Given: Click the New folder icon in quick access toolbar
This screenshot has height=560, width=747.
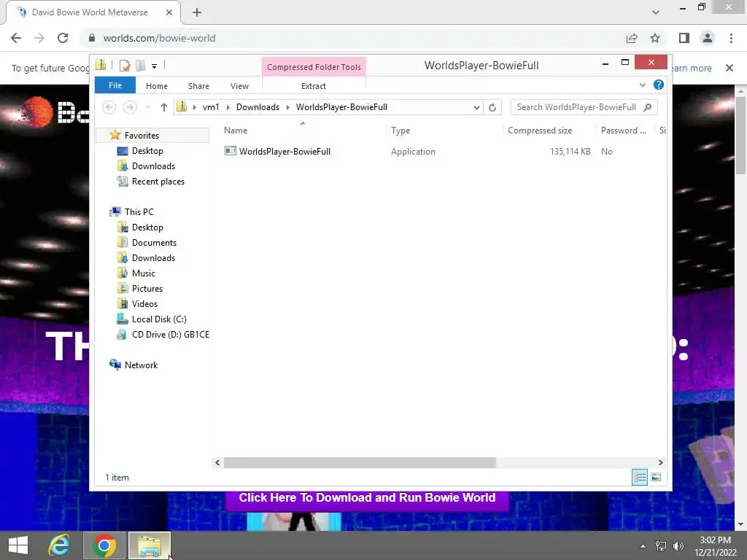Looking at the screenshot, I should (x=141, y=65).
